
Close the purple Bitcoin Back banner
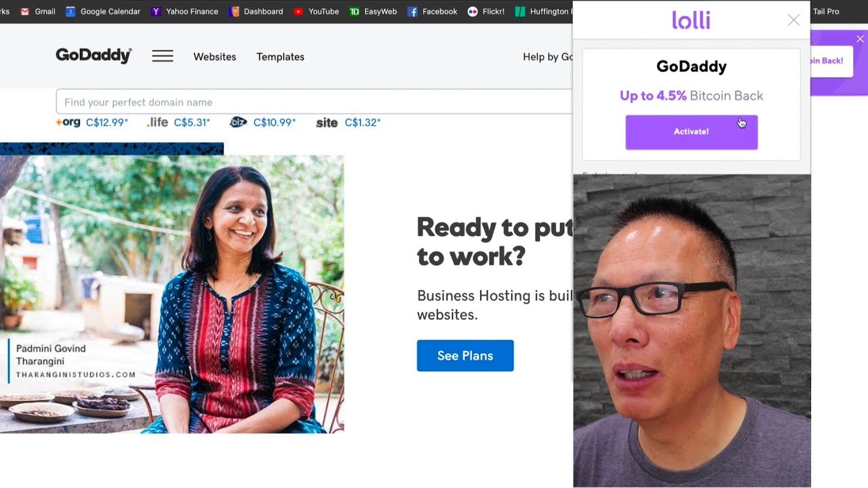tap(860, 39)
